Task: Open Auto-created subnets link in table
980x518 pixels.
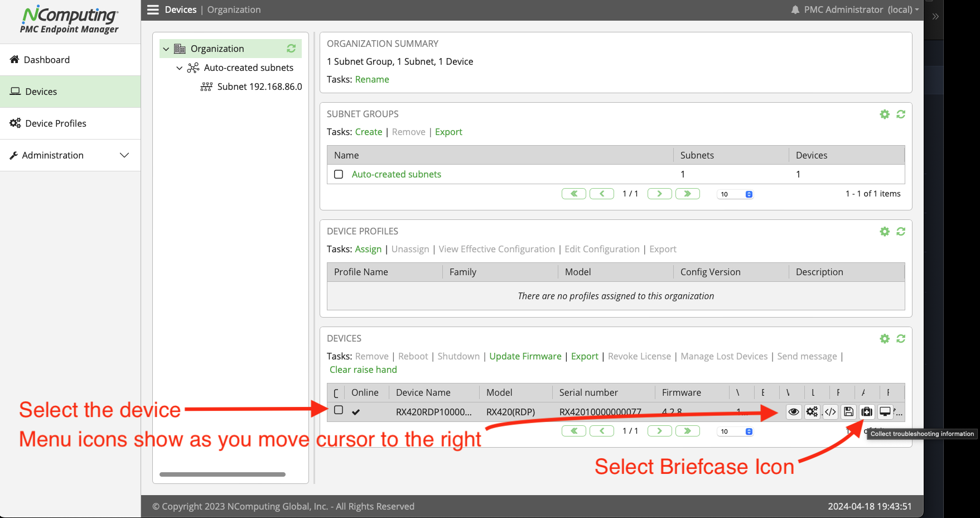Action: pos(397,174)
